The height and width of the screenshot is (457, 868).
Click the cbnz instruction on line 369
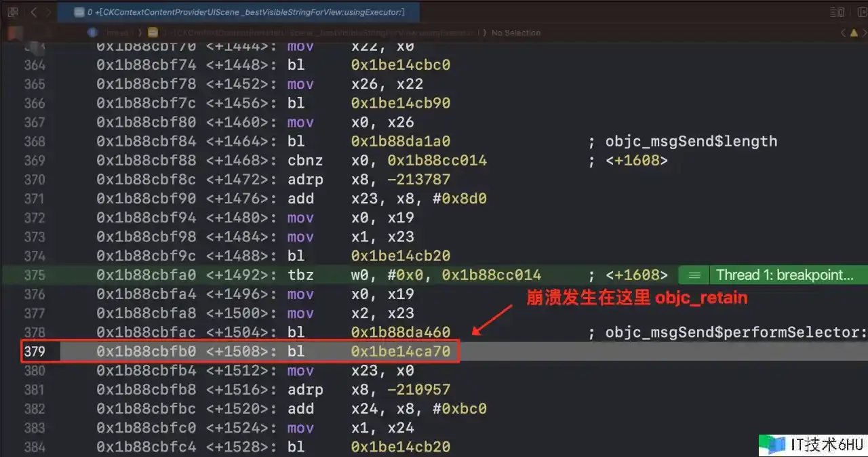point(305,161)
